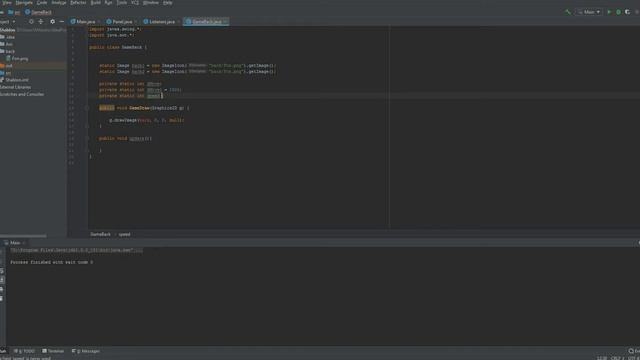Click the speed breadcrumb below the editor

click(x=124, y=234)
